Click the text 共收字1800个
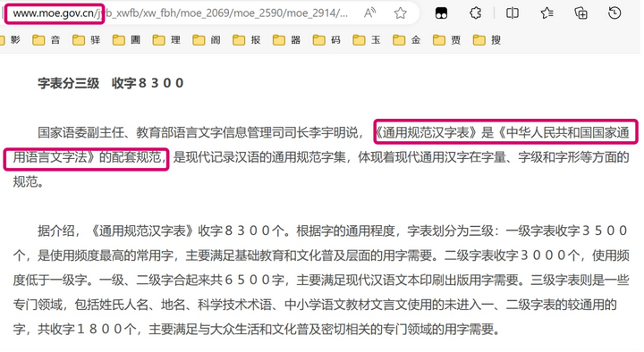The width and height of the screenshot is (644, 352). (x=87, y=330)
